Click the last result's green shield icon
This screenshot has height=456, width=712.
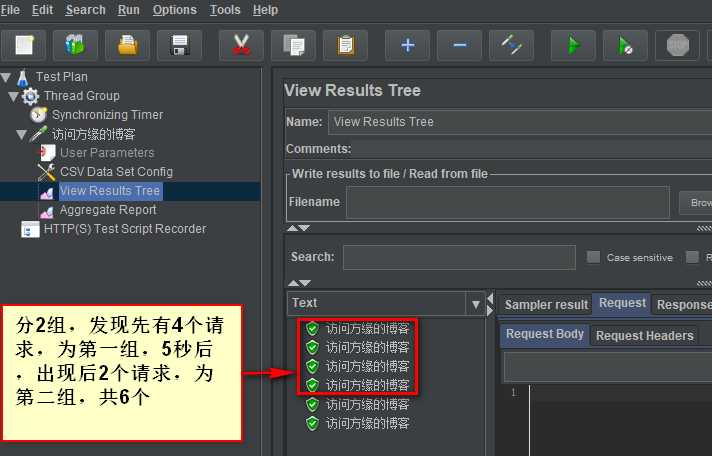[x=312, y=424]
